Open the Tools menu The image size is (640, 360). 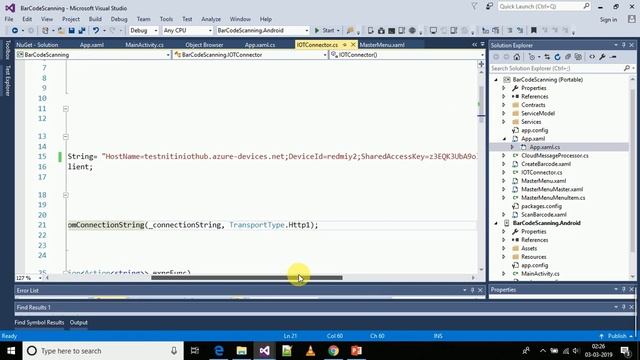tap(166, 19)
